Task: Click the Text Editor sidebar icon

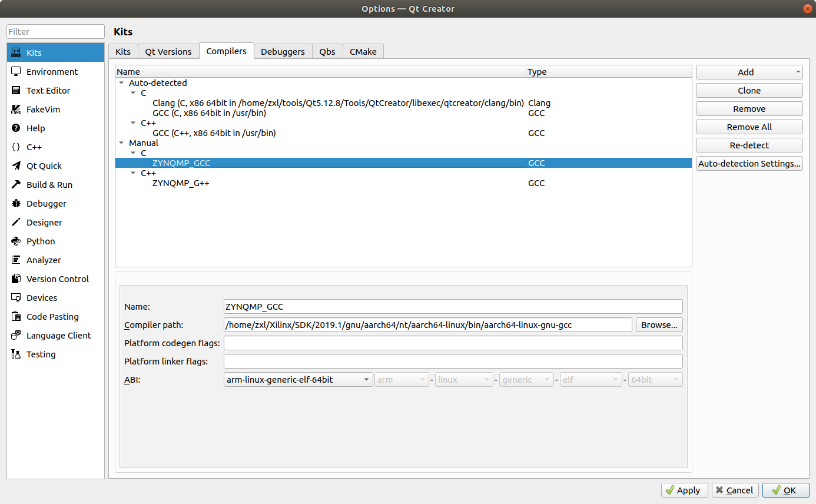Action: (16, 90)
